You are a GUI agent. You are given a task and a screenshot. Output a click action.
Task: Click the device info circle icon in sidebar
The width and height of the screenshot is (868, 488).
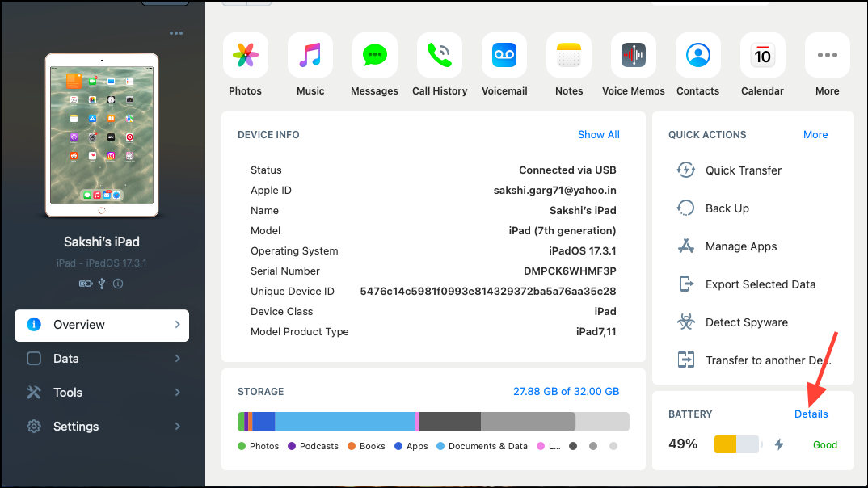[118, 284]
